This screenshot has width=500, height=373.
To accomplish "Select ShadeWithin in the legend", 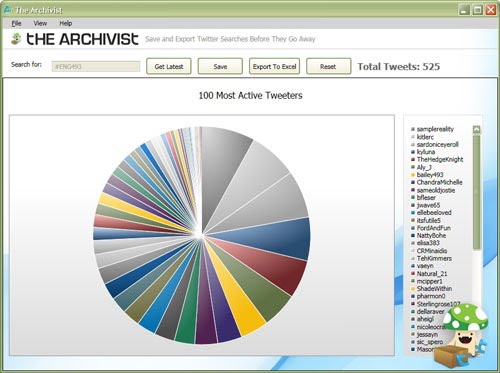I will pyautogui.click(x=434, y=289).
